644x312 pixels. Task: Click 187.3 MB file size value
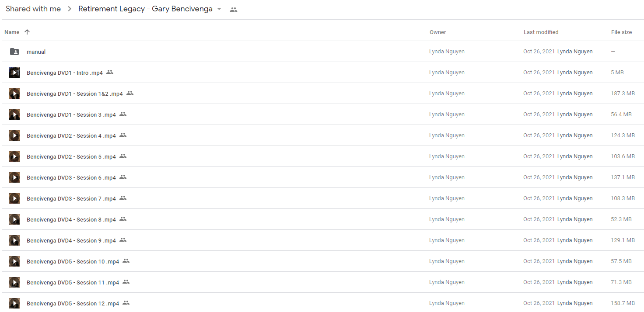pos(623,94)
